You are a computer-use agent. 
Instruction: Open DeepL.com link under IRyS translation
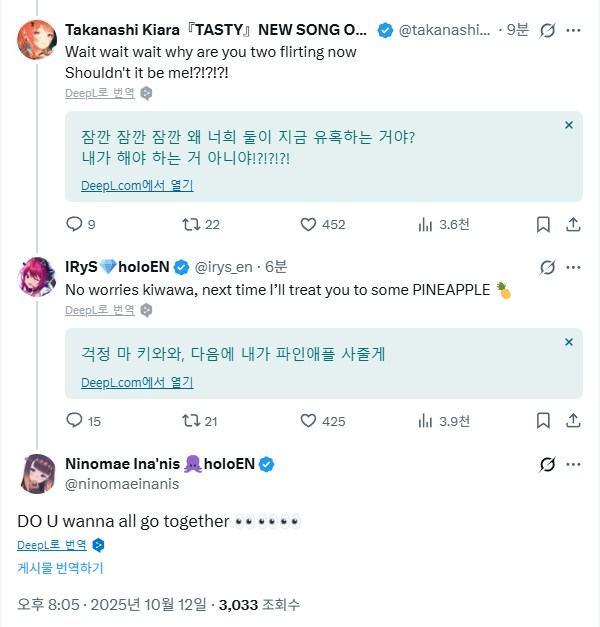coord(137,382)
